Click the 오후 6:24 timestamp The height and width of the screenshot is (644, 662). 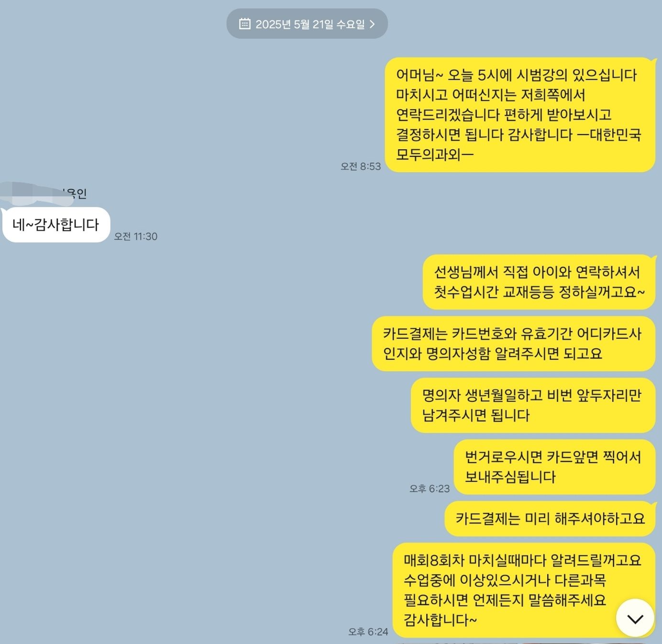click(x=368, y=632)
